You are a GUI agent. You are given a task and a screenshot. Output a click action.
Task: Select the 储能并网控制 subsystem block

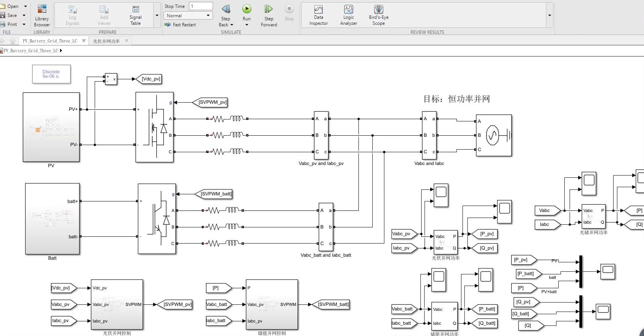point(272,304)
